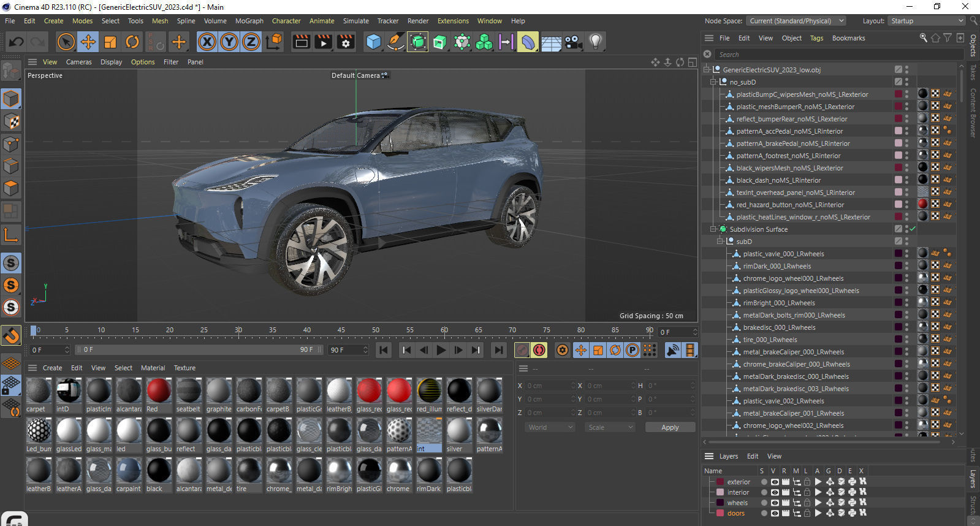
Task: Collapse the subD null group
Action: [720, 241]
